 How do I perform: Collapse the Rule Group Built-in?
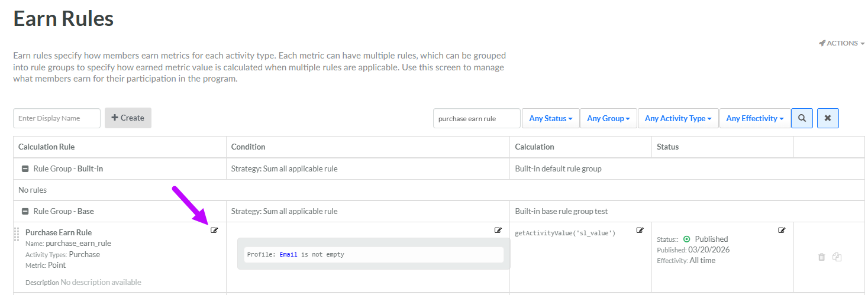click(25, 169)
